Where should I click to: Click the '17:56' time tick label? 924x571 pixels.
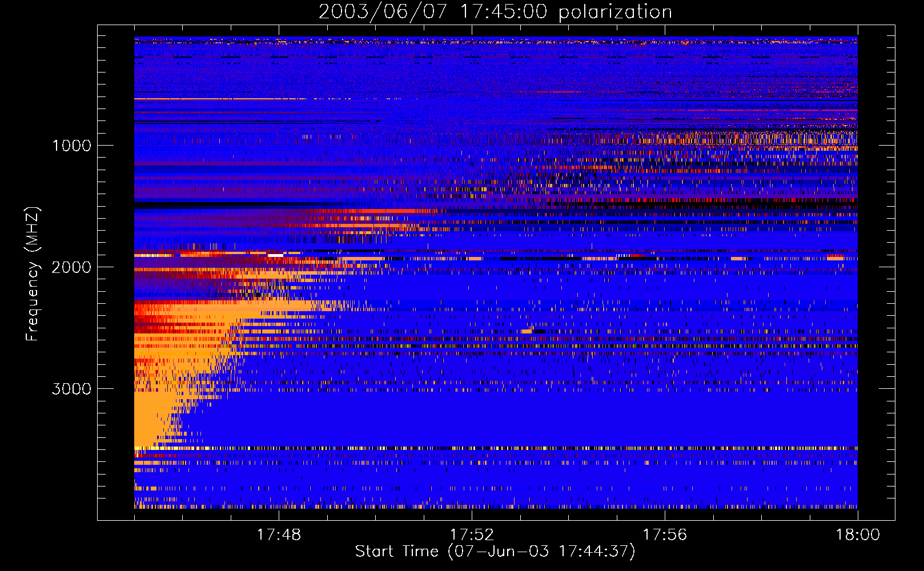[665, 534]
